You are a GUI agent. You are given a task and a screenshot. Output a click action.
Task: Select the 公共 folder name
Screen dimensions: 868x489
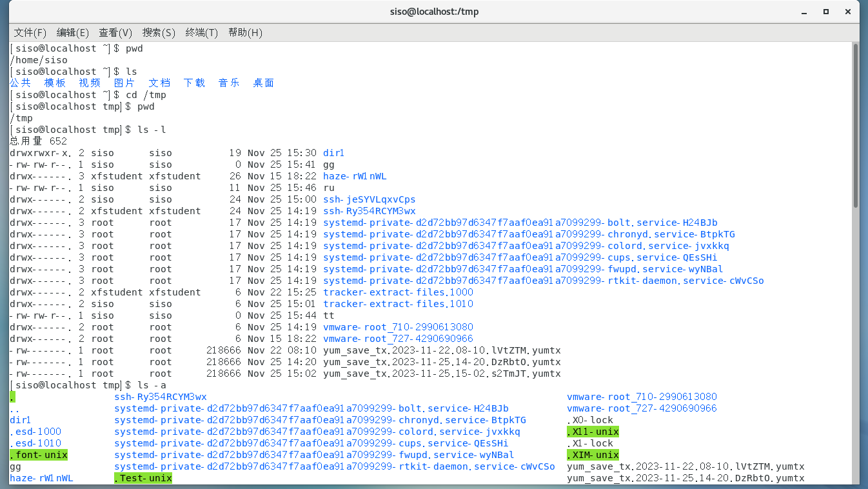(21, 83)
